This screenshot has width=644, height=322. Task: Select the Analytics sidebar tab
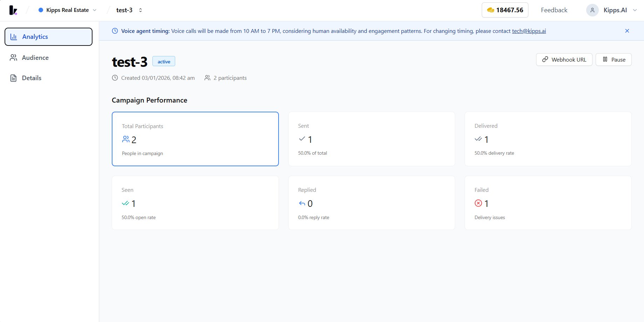49,37
